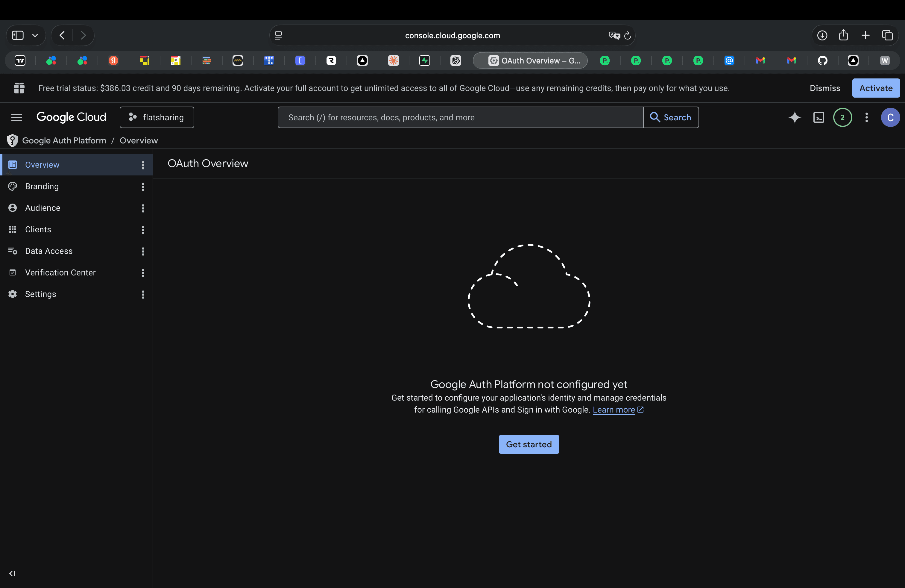Image resolution: width=905 pixels, height=588 pixels.
Task: Activate Cloud Shell terminal icon
Action: (x=818, y=118)
